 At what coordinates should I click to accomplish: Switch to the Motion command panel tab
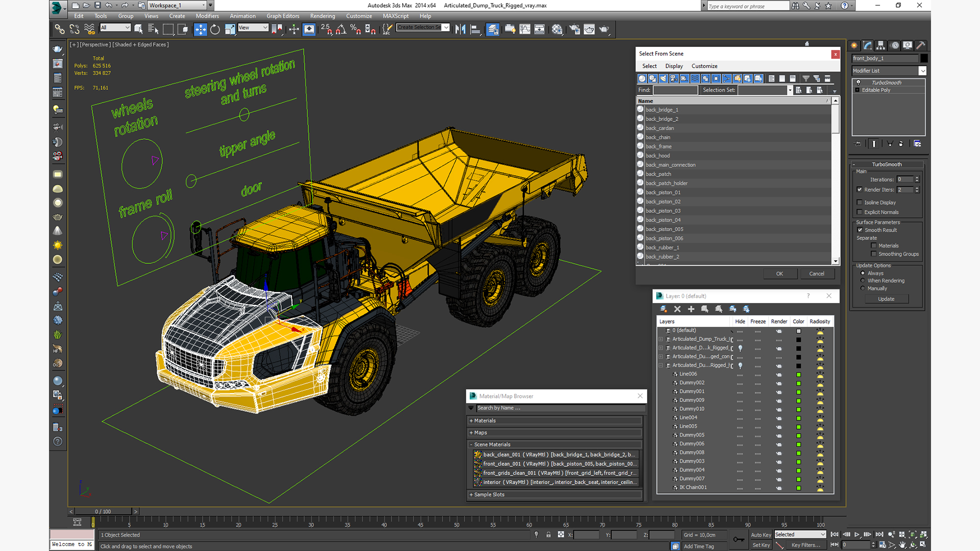(894, 45)
